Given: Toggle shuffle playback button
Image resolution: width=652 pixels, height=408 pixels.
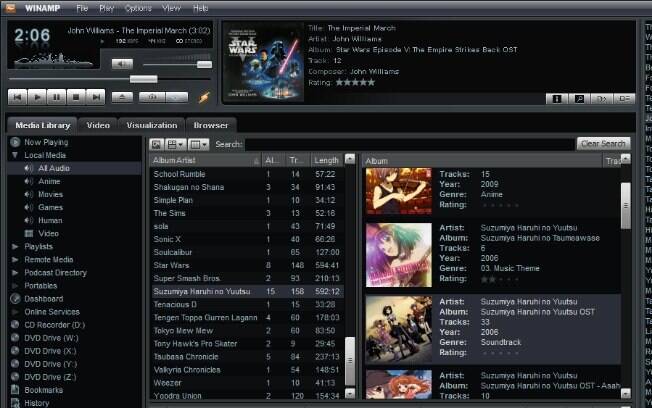Looking at the screenshot, I should click(152, 97).
